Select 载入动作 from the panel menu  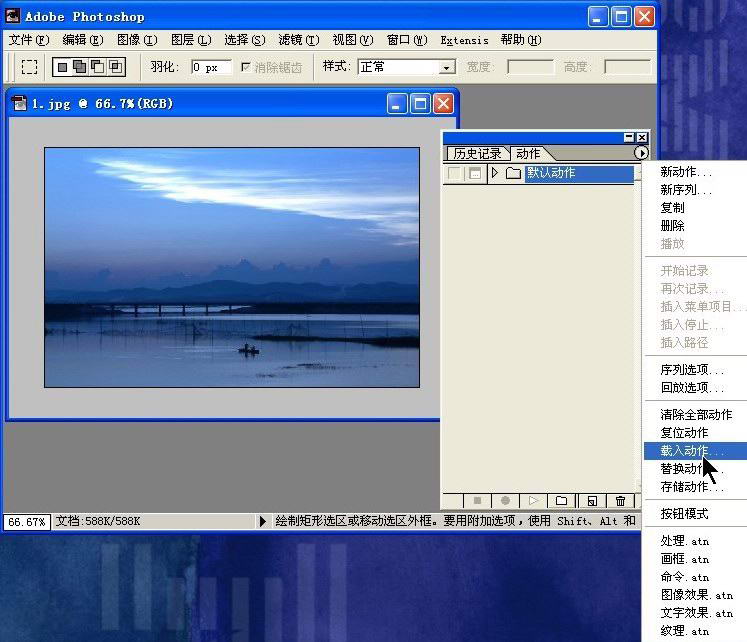690,451
